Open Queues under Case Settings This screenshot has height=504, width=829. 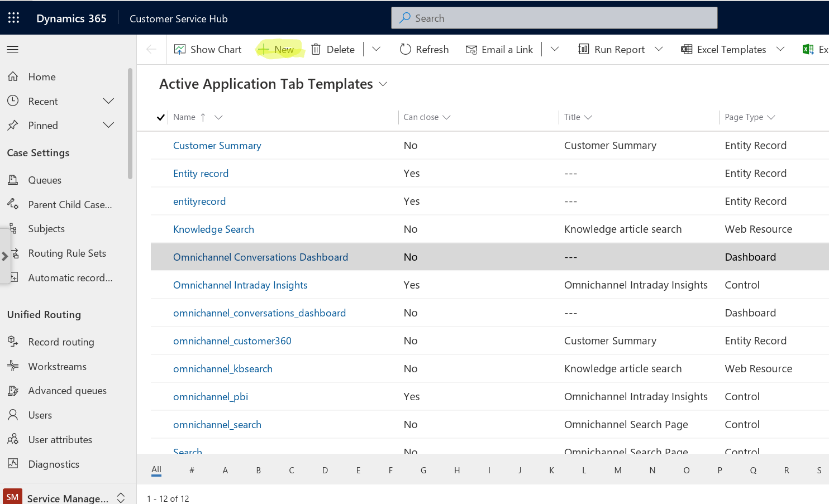pos(46,180)
